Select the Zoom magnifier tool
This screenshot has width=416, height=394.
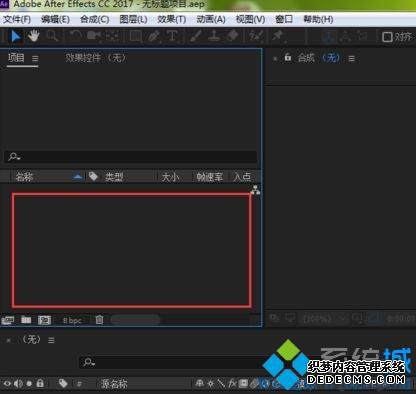click(x=52, y=36)
